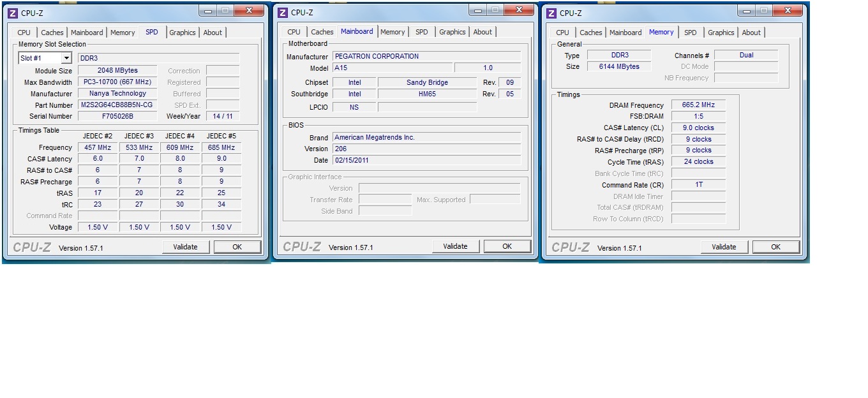
Task: Switch to Graphics tab in the SPD window
Action: (x=182, y=33)
